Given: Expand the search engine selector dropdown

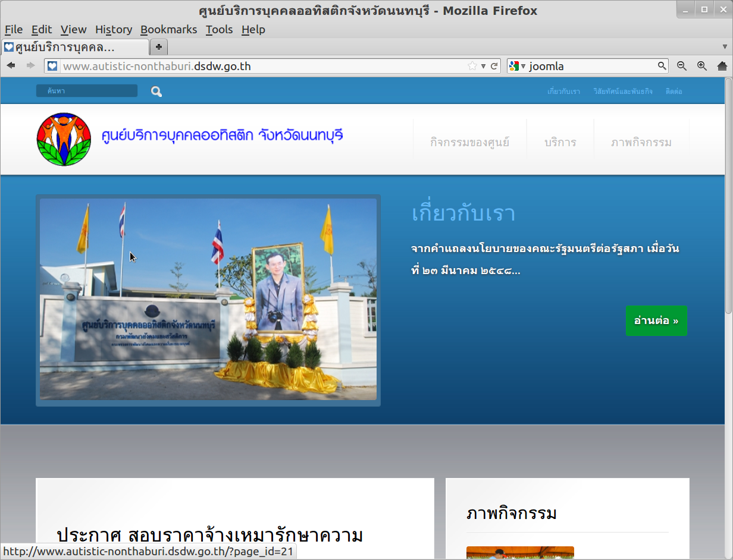Looking at the screenshot, I should click(x=516, y=66).
